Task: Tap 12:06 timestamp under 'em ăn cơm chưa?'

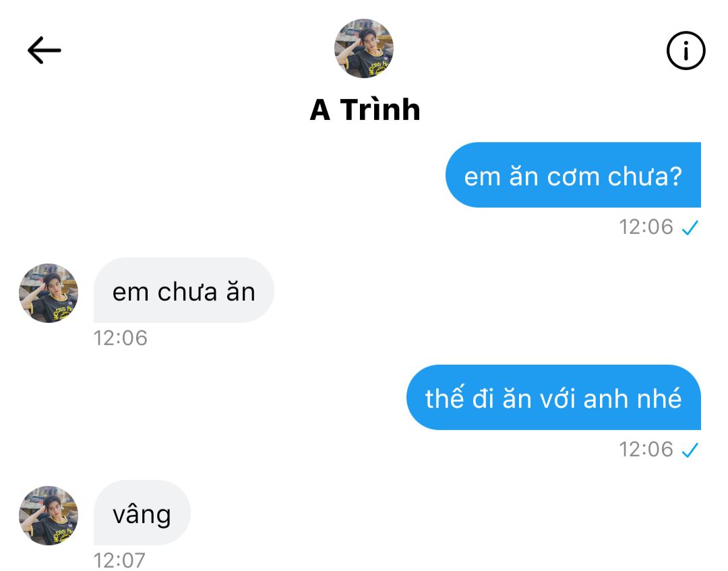Action: (646, 227)
